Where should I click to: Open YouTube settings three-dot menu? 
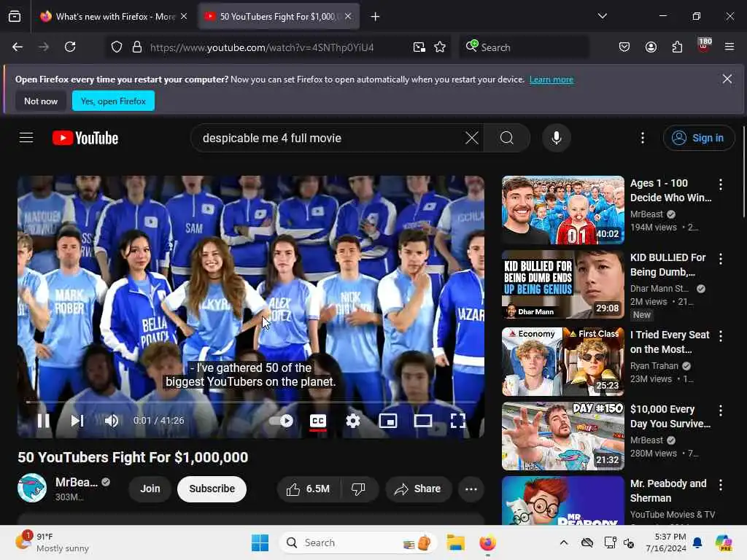(x=643, y=138)
